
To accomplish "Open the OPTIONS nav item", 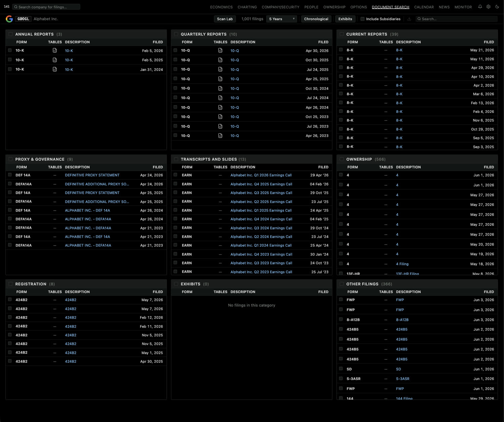I will (359, 7).
